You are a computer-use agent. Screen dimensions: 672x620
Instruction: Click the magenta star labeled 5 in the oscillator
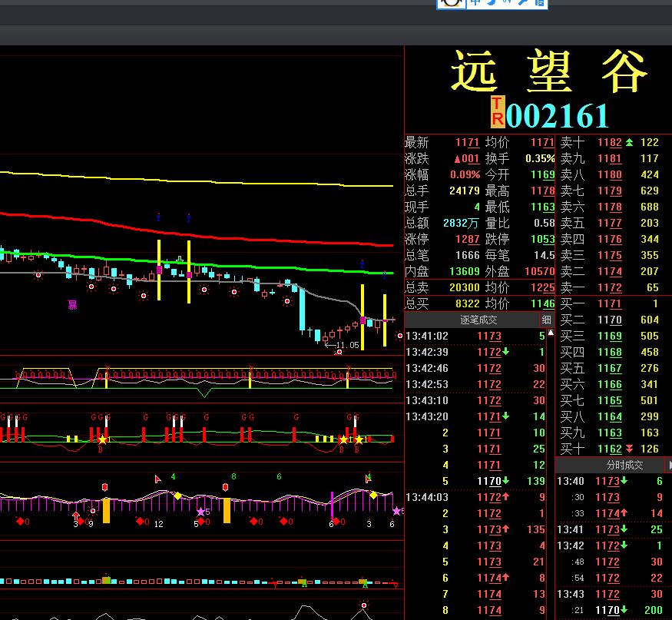point(200,512)
